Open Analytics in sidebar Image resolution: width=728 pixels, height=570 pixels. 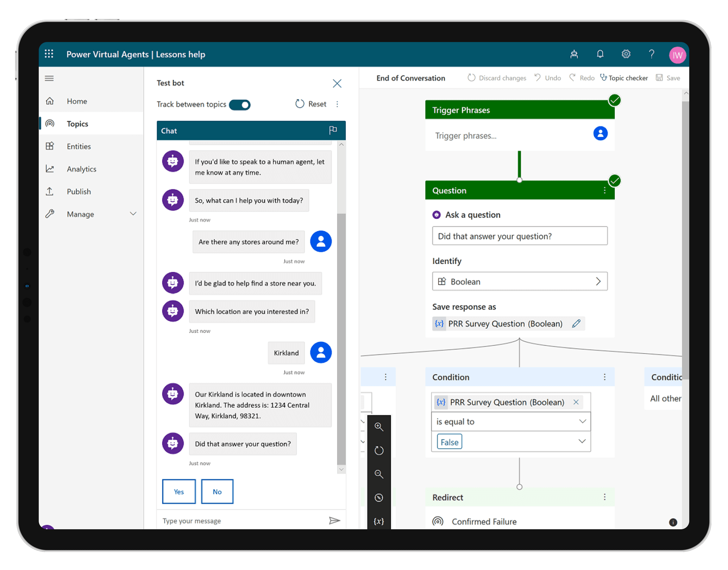click(x=91, y=169)
